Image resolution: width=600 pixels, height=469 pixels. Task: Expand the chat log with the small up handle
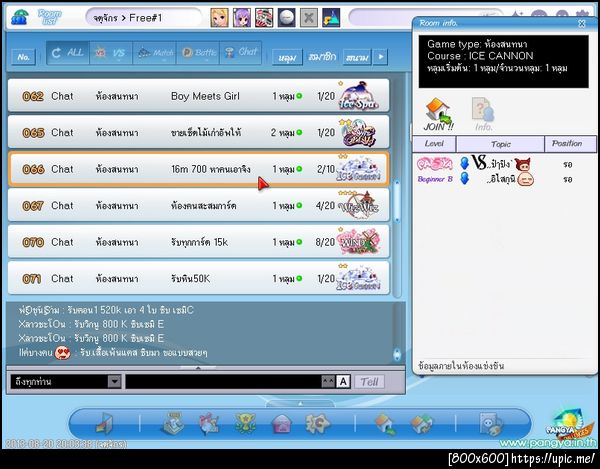pyautogui.click(x=198, y=368)
